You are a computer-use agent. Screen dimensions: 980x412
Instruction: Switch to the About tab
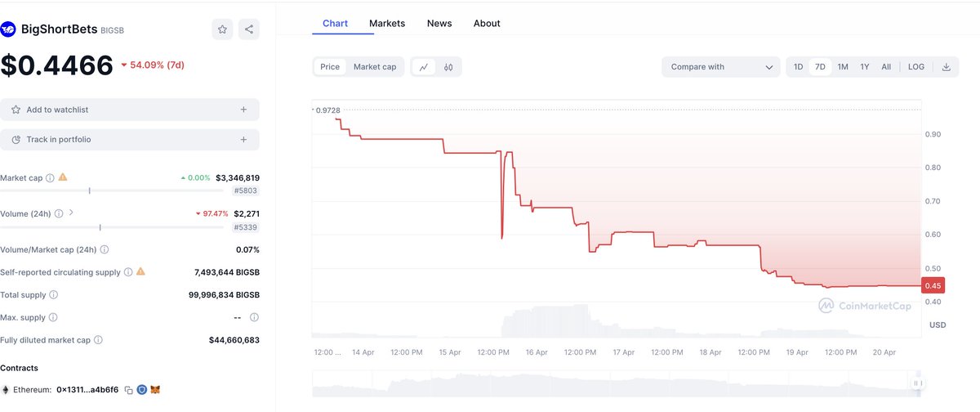(x=487, y=23)
